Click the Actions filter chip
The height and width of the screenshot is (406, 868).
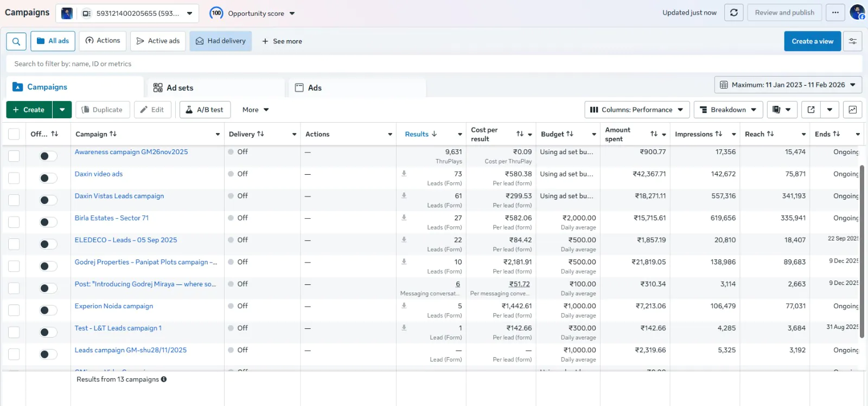[103, 41]
